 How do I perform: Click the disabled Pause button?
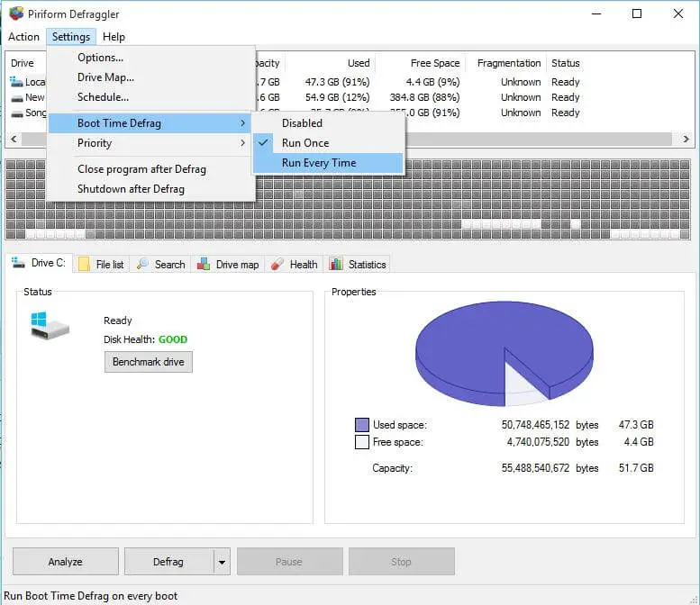click(x=290, y=561)
